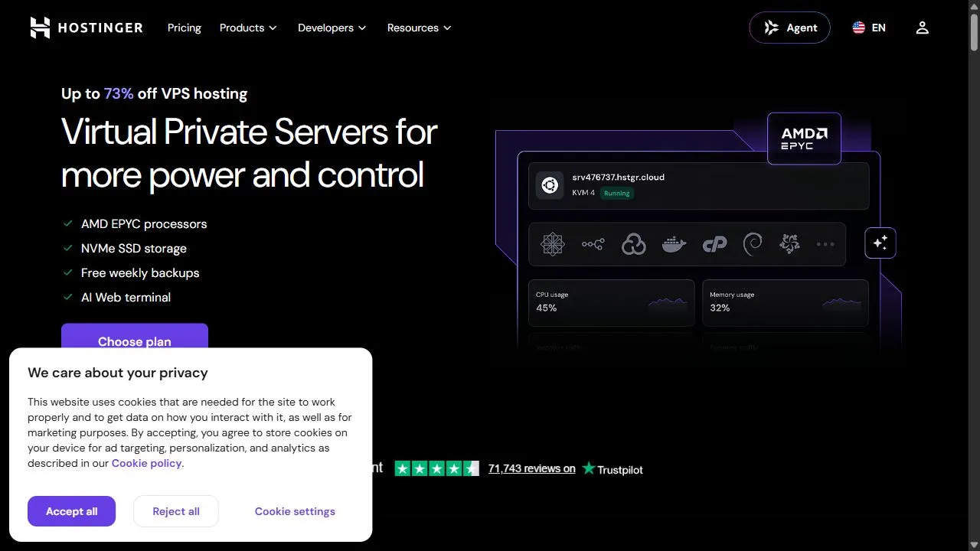Open the user account icon
The height and width of the screenshot is (551, 980).
point(922,28)
